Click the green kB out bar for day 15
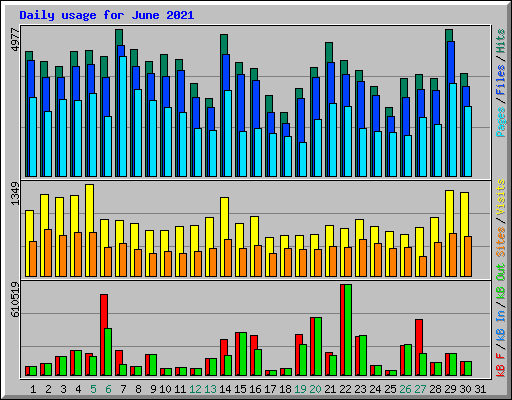This screenshot has width=512, height=400. click(x=243, y=354)
